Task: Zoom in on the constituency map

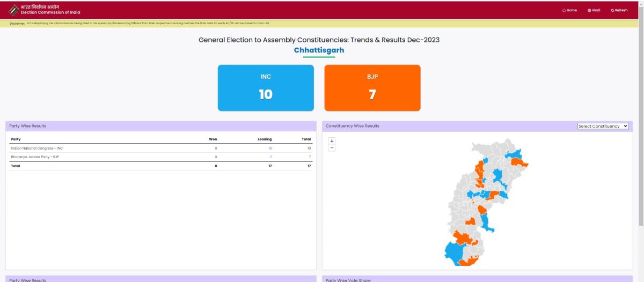Action: (331, 141)
